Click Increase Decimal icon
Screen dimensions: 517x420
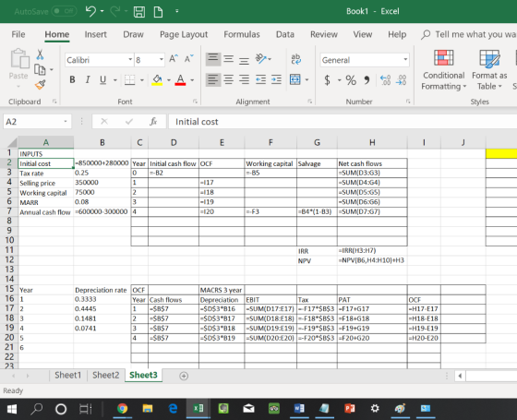click(385, 80)
